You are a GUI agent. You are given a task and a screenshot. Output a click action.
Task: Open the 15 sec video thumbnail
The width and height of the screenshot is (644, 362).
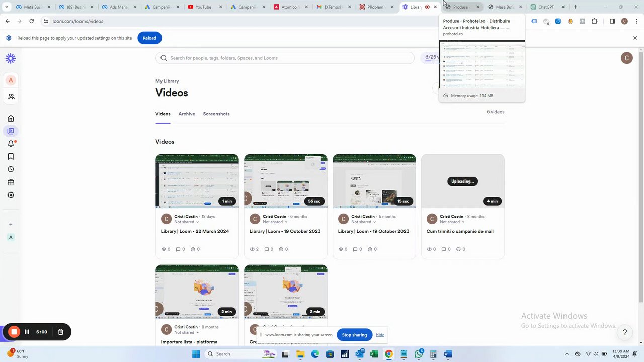tap(374, 181)
